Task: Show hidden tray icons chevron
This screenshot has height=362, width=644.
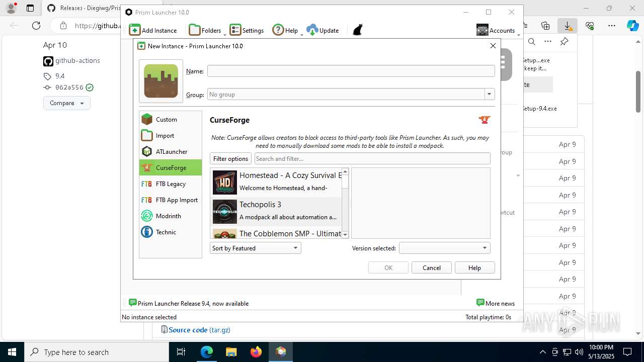Action: 542,352
